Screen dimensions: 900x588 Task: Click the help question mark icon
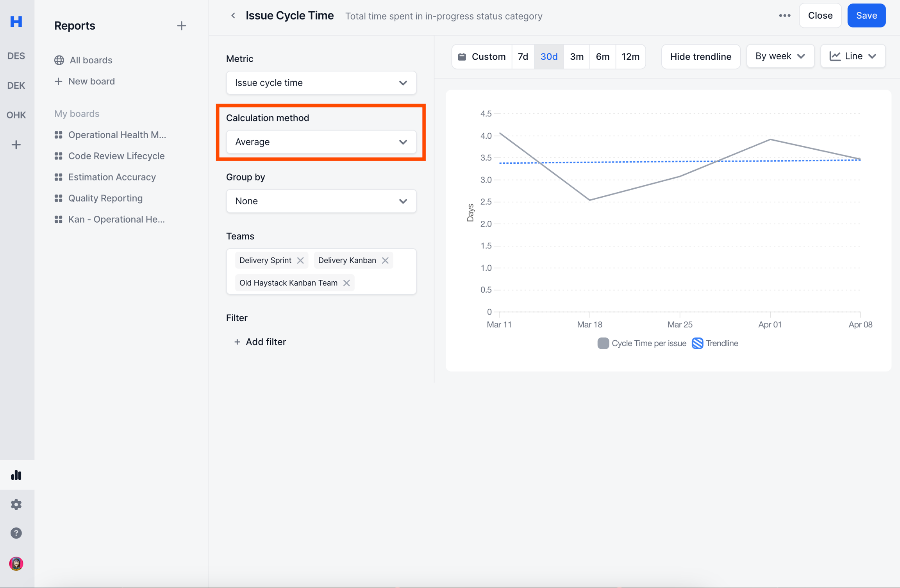(x=16, y=533)
